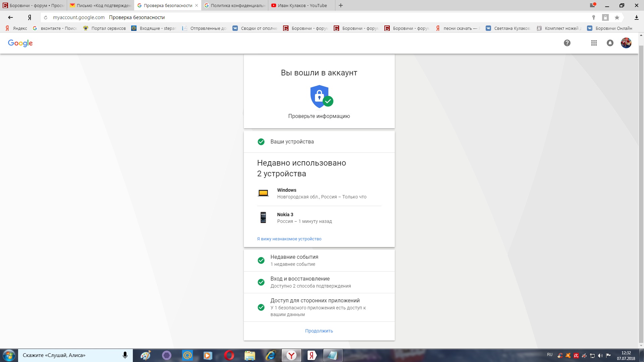Open the Action Center flag icon
Viewport: 644px width, 362px height.
coord(608,356)
